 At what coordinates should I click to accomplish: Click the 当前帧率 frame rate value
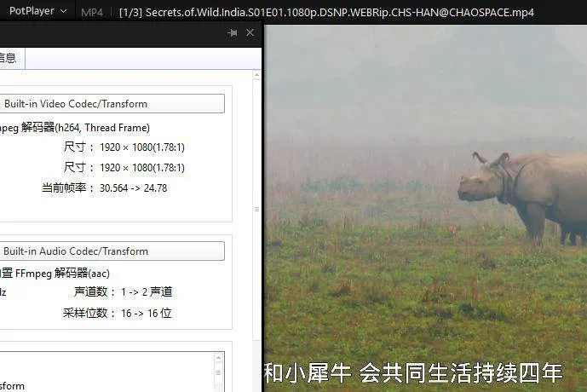(x=133, y=188)
